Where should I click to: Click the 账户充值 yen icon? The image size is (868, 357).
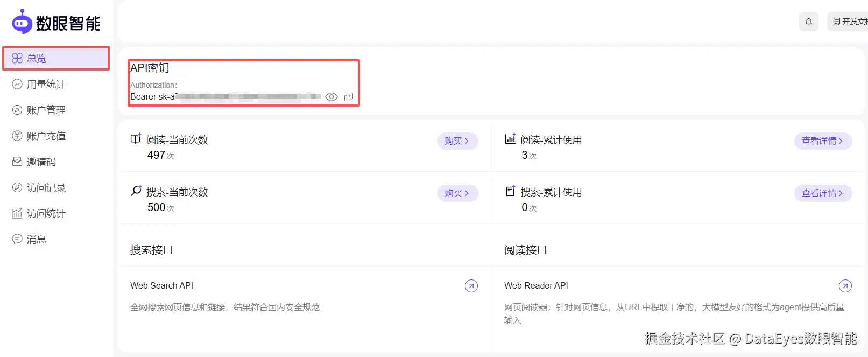tap(17, 136)
